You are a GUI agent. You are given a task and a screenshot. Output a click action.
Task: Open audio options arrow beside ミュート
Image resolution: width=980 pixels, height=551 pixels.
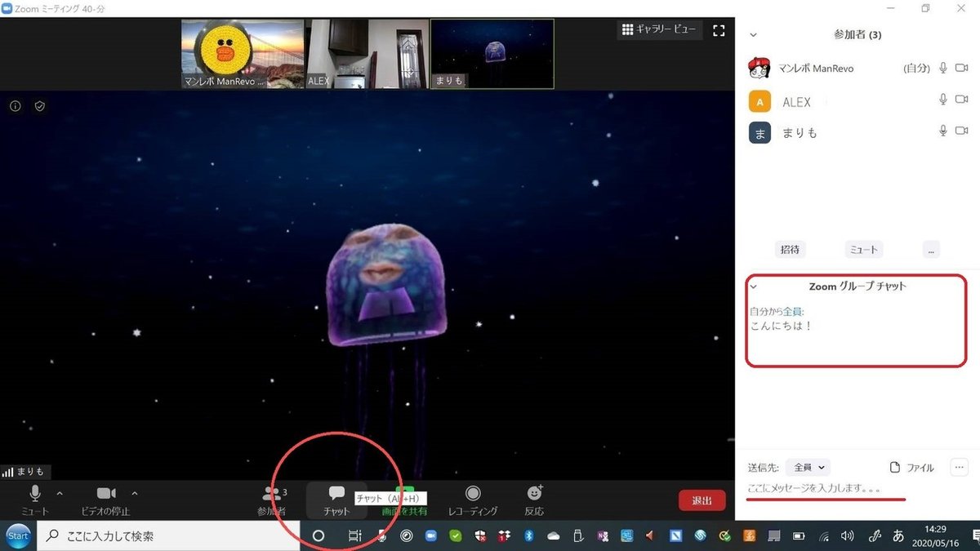coord(59,493)
